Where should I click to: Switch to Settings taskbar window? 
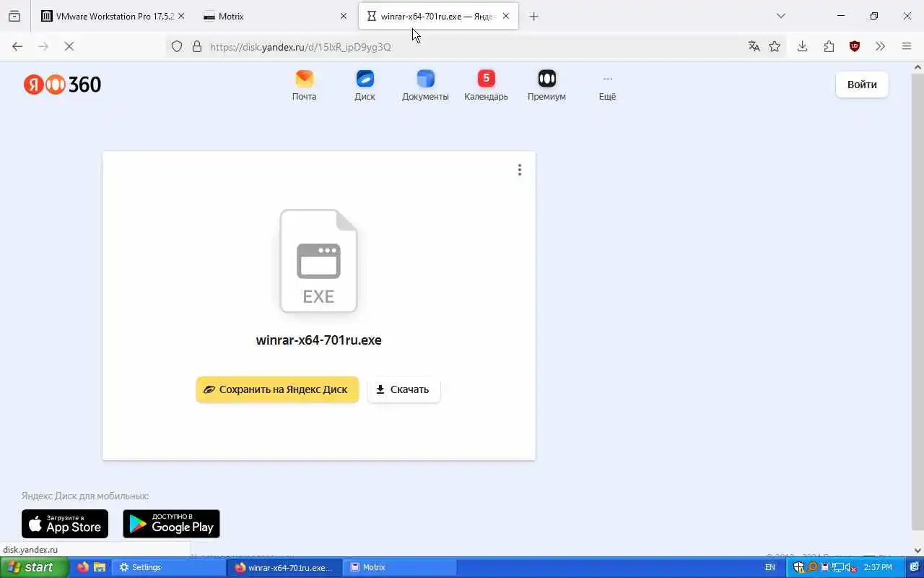167,567
